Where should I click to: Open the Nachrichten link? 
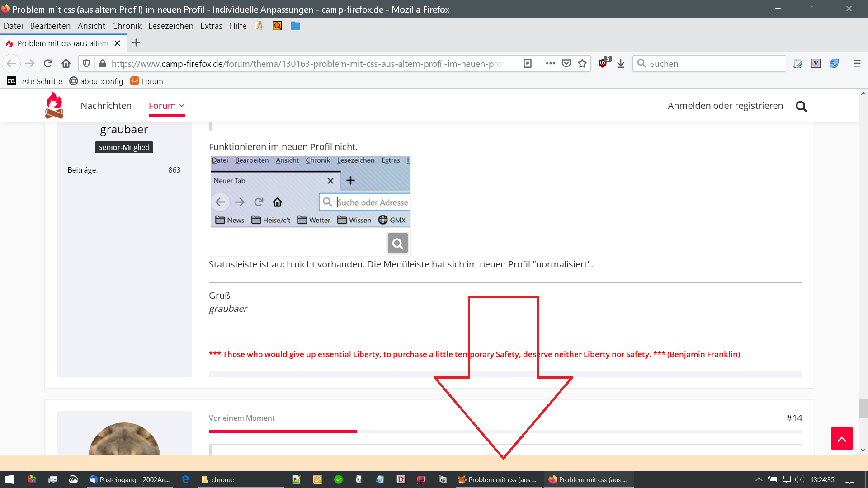106,106
